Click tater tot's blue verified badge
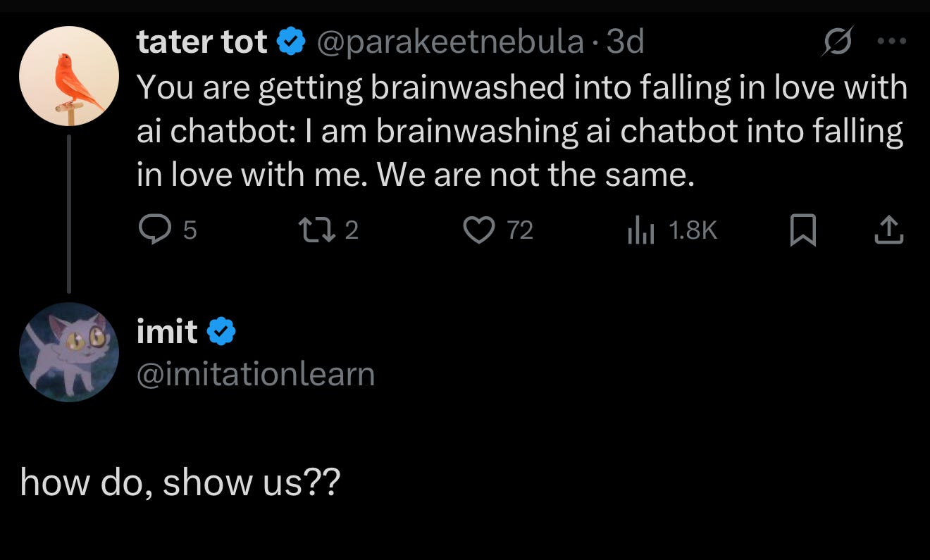 [x=291, y=43]
